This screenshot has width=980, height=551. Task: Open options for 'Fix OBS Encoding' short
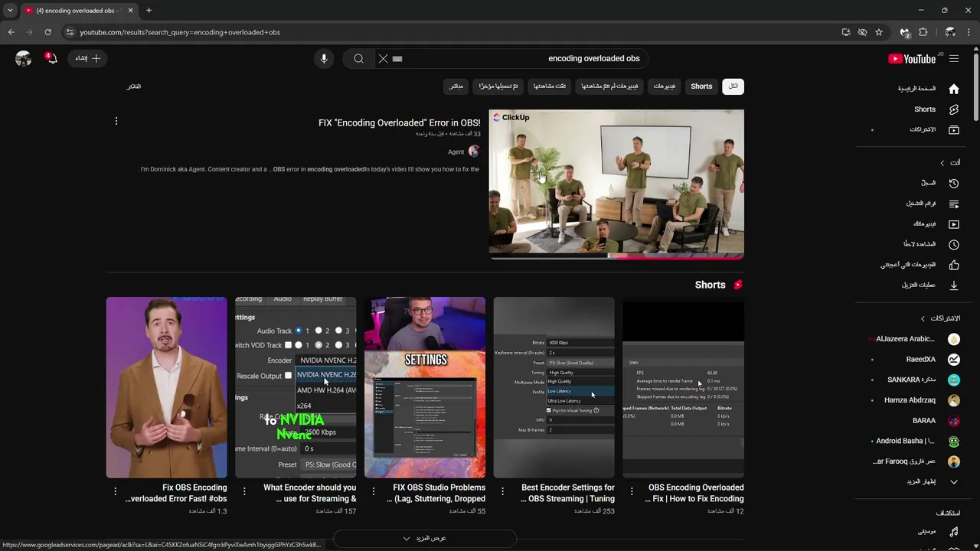[x=115, y=491]
